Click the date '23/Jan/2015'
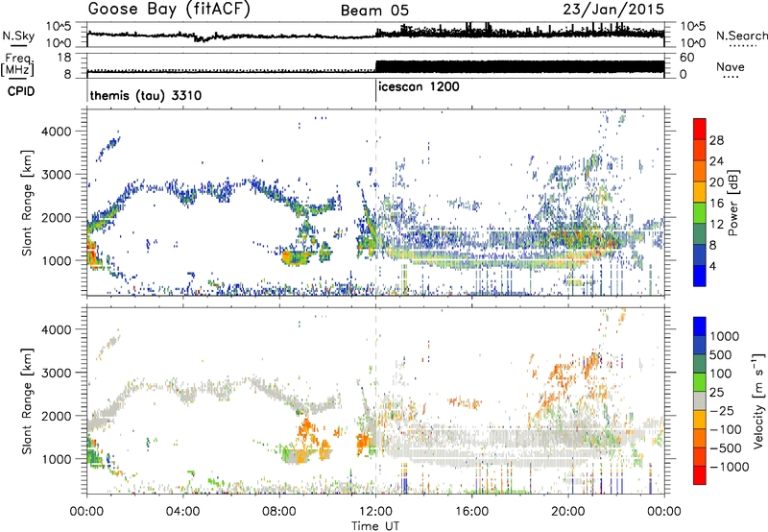Image resolution: width=768 pixels, height=532 pixels. [613, 10]
